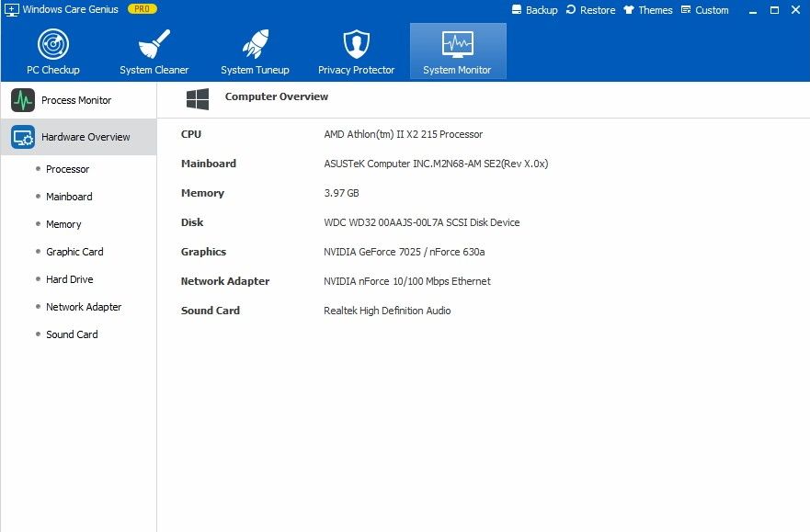Open Hard Drive details in sidebar

pos(70,279)
